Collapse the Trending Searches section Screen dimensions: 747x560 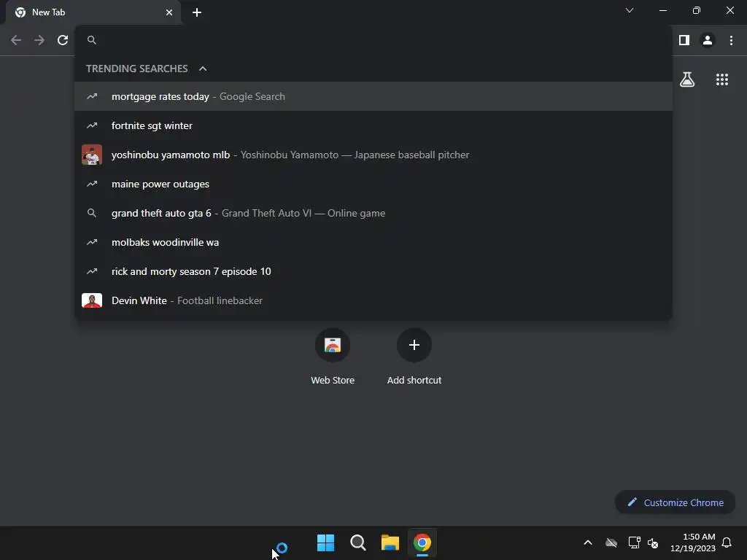tap(203, 69)
